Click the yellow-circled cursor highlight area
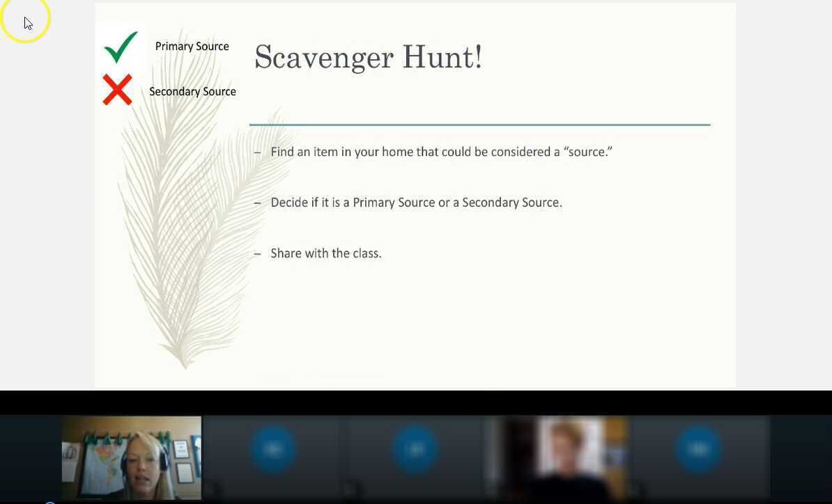The width and height of the screenshot is (832, 504). 26,21
